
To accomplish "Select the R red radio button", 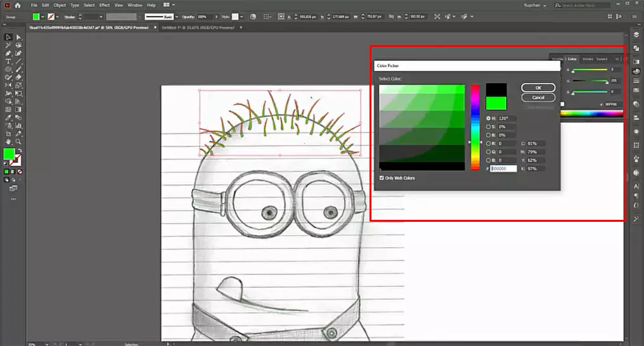I will click(488, 144).
